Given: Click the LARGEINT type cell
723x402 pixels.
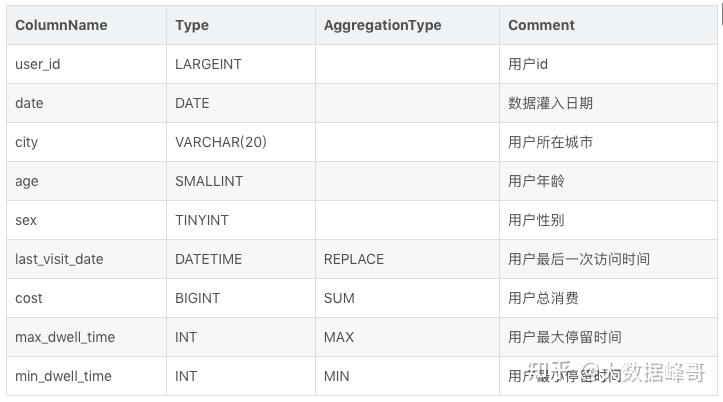Looking at the screenshot, I should [x=208, y=64].
